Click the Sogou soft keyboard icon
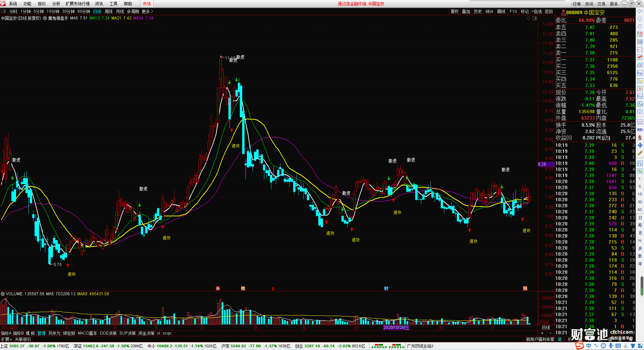 click(x=618, y=346)
